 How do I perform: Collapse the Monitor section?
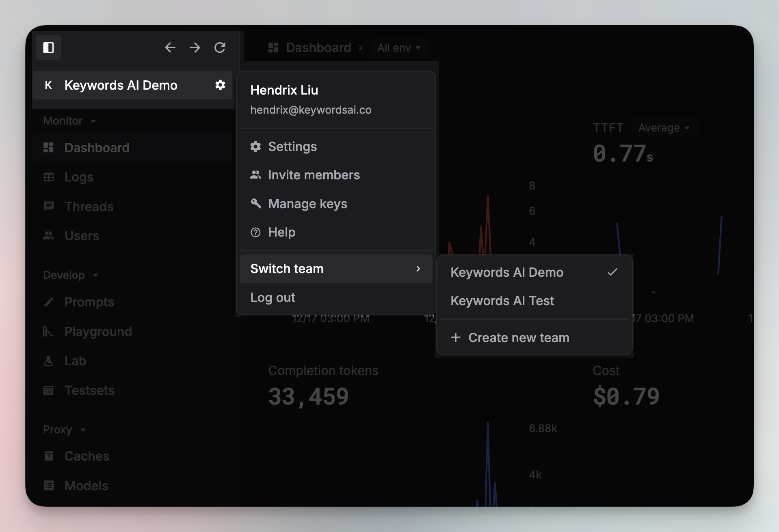tap(69, 121)
